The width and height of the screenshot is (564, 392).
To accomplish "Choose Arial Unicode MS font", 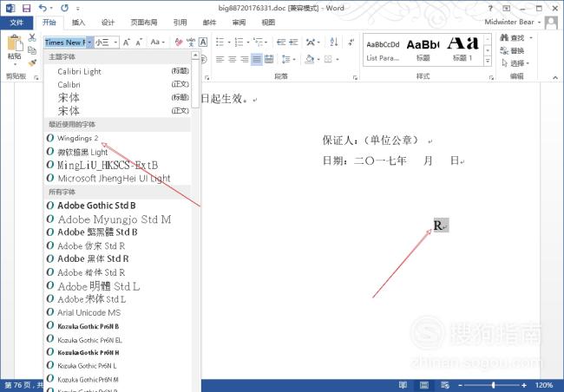I will pos(117,312).
